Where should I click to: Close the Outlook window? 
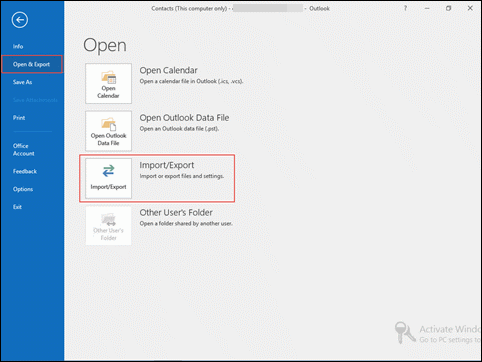point(470,8)
